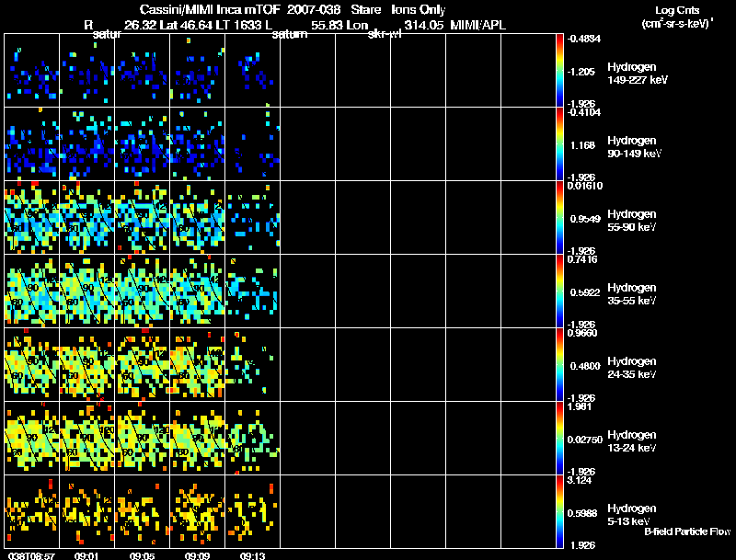The width and height of the screenshot is (736, 560).
Task: Click the '0.02750' color scale value
Action: [x=585, y=440]
